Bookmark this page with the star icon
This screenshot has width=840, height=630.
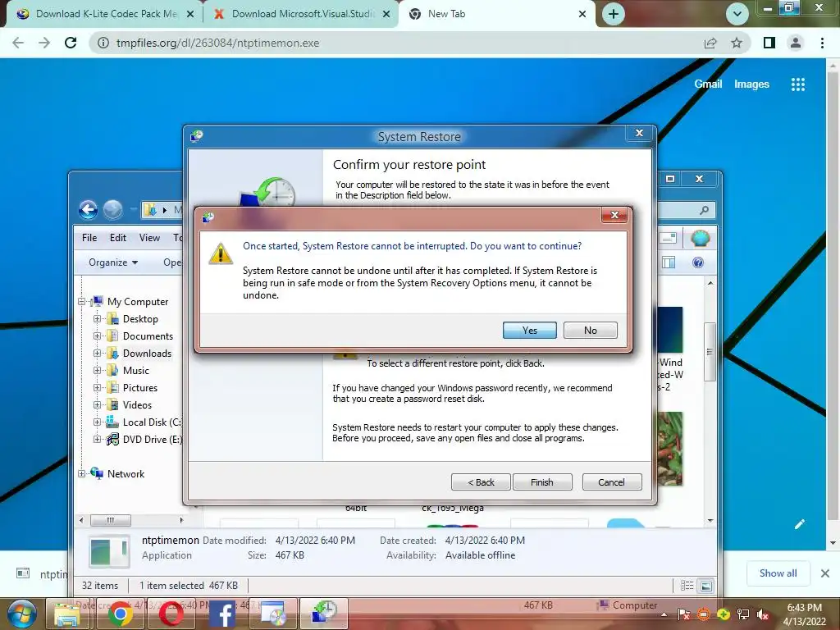737,43
